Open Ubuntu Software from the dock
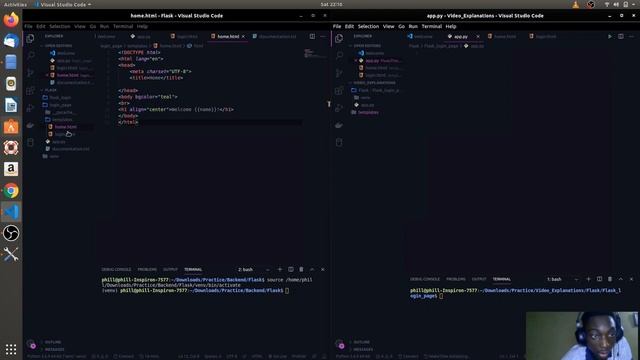The image size is (640, 360). click(11, 127)
